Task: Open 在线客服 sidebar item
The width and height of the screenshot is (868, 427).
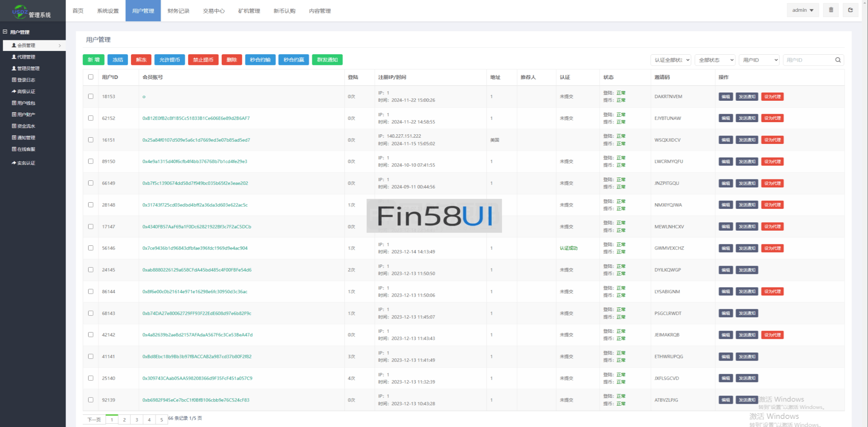Action: (x=26, y=149)
